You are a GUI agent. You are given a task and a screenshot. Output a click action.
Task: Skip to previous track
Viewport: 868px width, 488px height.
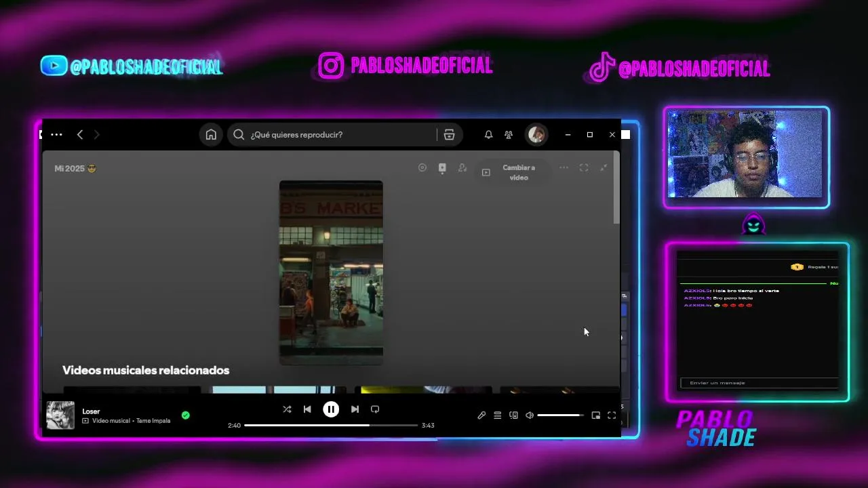tap(307, 409)
